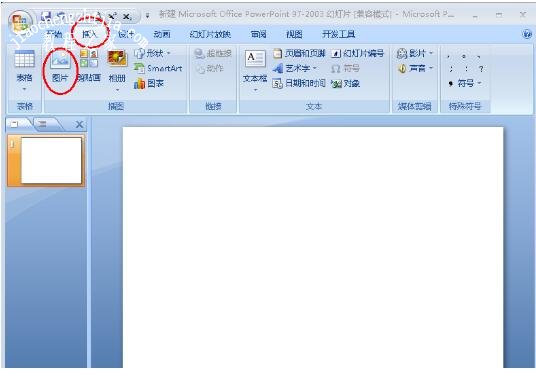Click the 媒体剪辑 group label
Image resolution: width=536 pixels, height=370 pixels.
coord(414,106)
